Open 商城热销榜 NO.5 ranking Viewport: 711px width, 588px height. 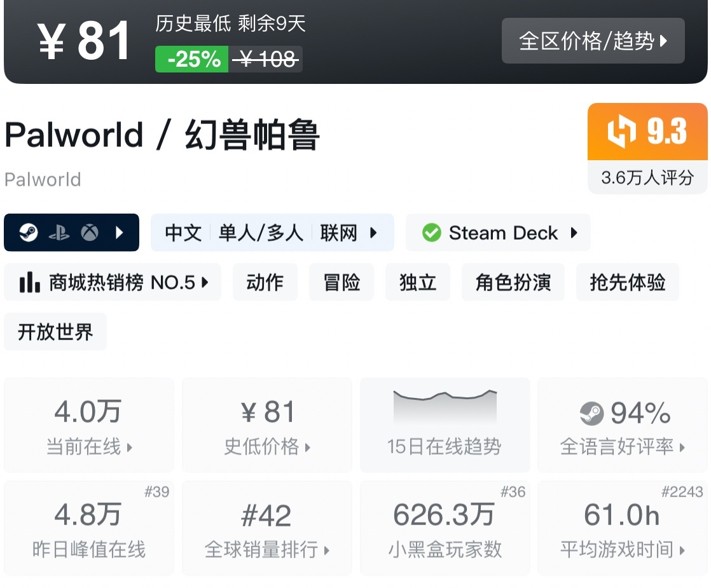(x=113, y=282)
